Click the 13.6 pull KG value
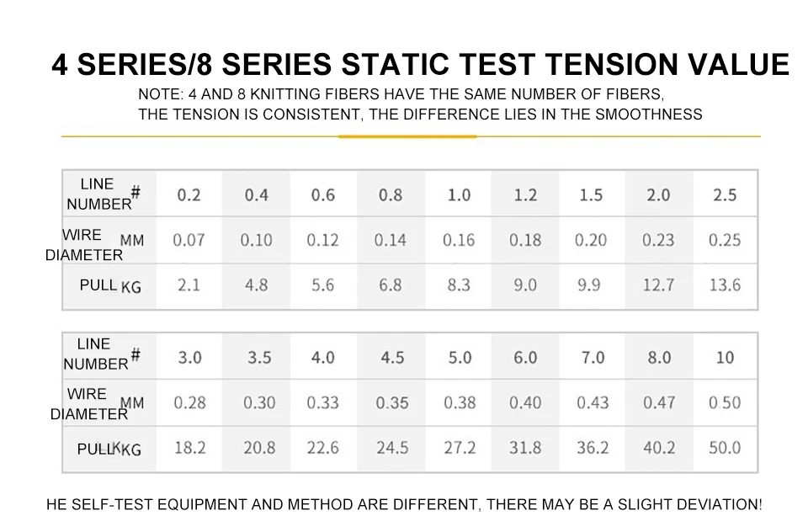808x532 pixels. coord(725,285)
